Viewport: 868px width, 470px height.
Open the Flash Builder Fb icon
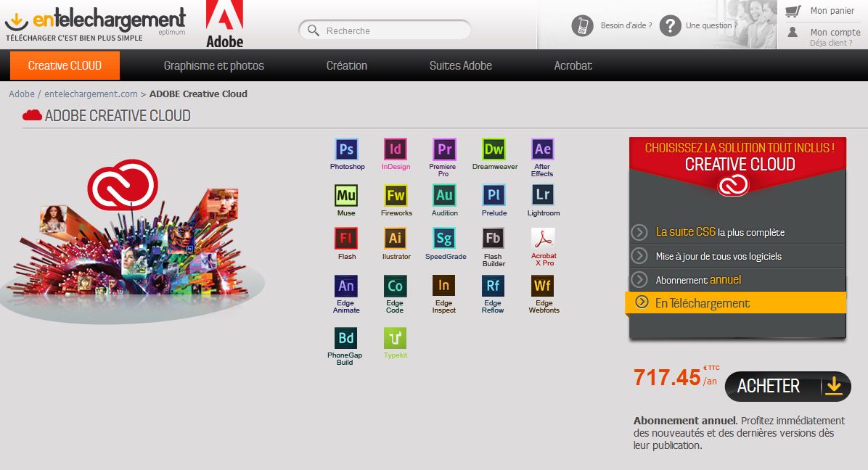493,239
